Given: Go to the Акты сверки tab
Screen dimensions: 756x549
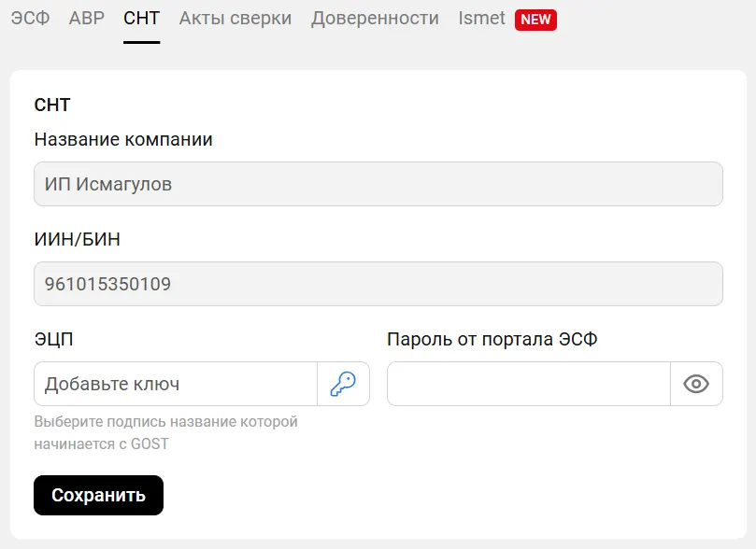Looking at the screenshot, I should coord(235,19).
